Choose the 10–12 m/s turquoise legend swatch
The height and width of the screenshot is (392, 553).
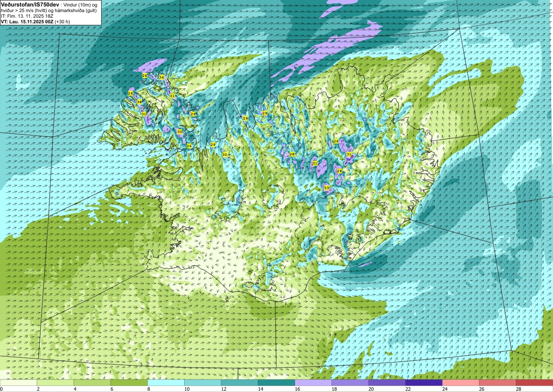[203, 383]
